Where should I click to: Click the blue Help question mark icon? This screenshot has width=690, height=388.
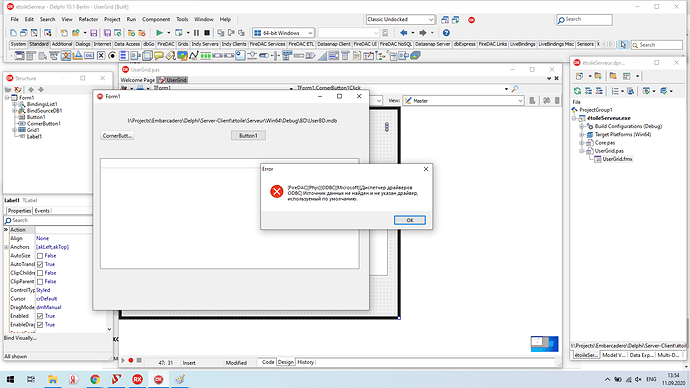[446, 33]
